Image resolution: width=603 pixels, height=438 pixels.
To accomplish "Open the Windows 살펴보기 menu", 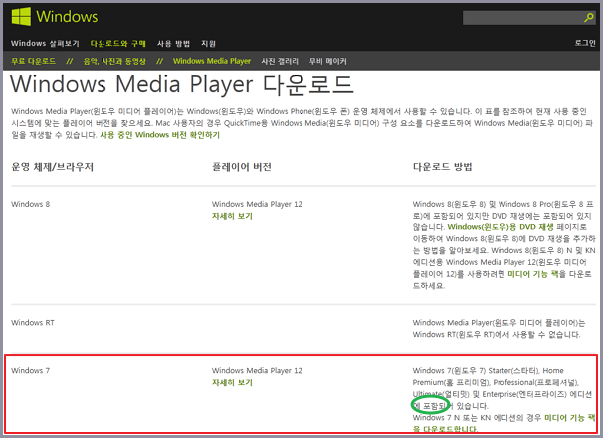I will pyautogui.click(x=45, y=43).
